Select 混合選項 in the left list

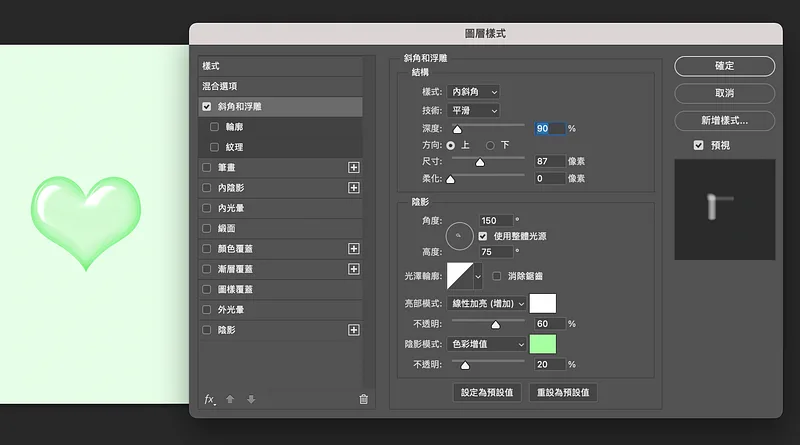[281, 86]
